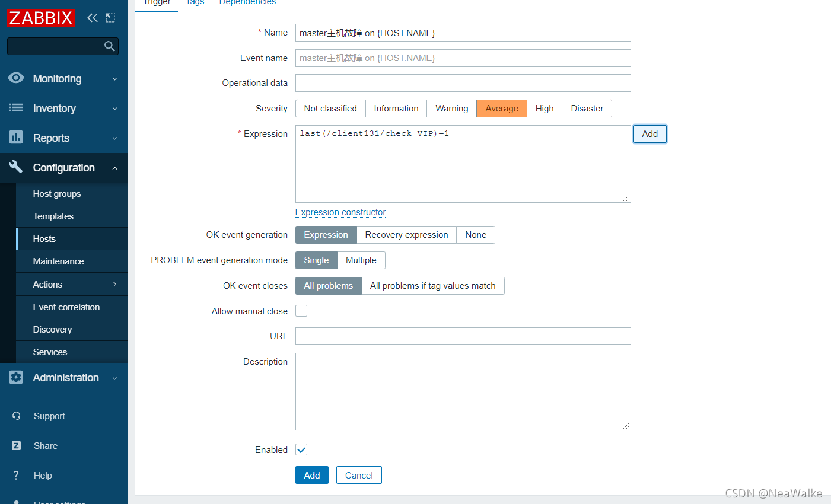Click the search magnifier icon
This screenshot has width=831, height=504.
click(109, 46)
